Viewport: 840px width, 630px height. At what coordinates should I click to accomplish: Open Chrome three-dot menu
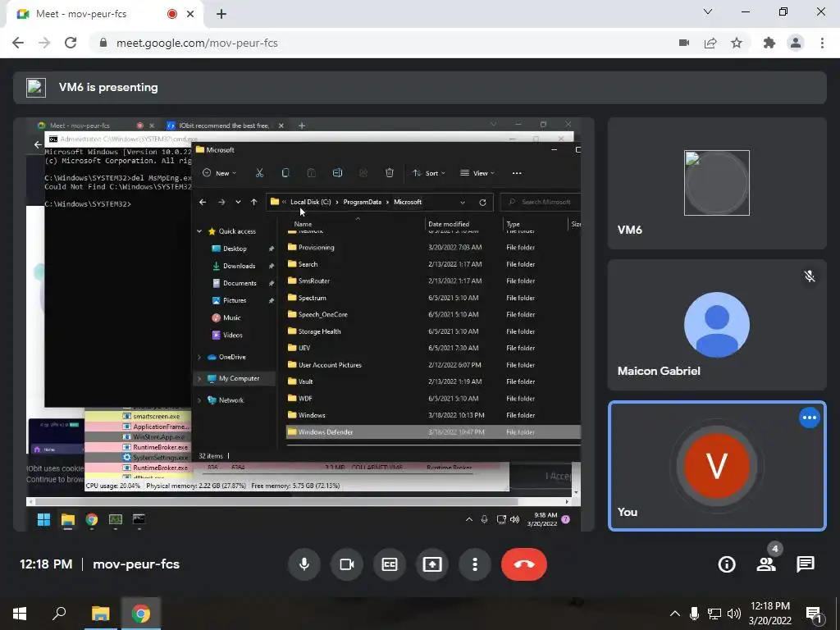pos(822,43)
